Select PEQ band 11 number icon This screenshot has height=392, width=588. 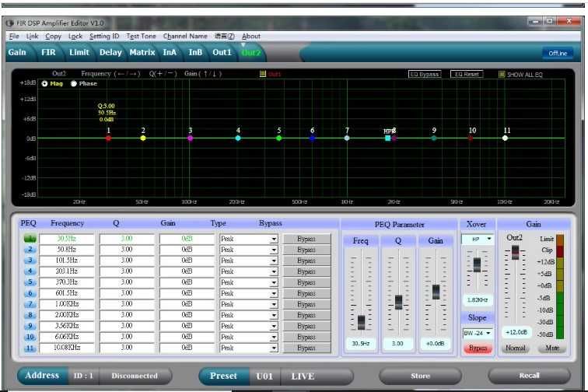(x=30, y=348)
